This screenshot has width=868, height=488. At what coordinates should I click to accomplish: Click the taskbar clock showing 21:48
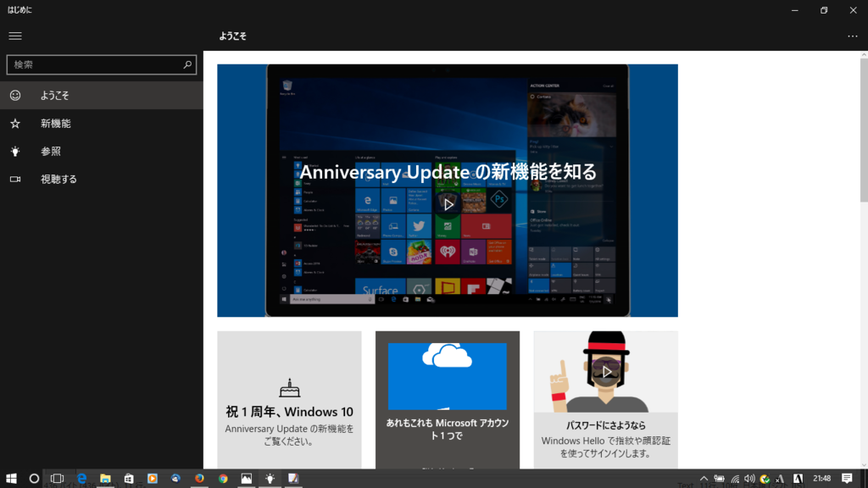pyautogui.click(x=822, y=479)
